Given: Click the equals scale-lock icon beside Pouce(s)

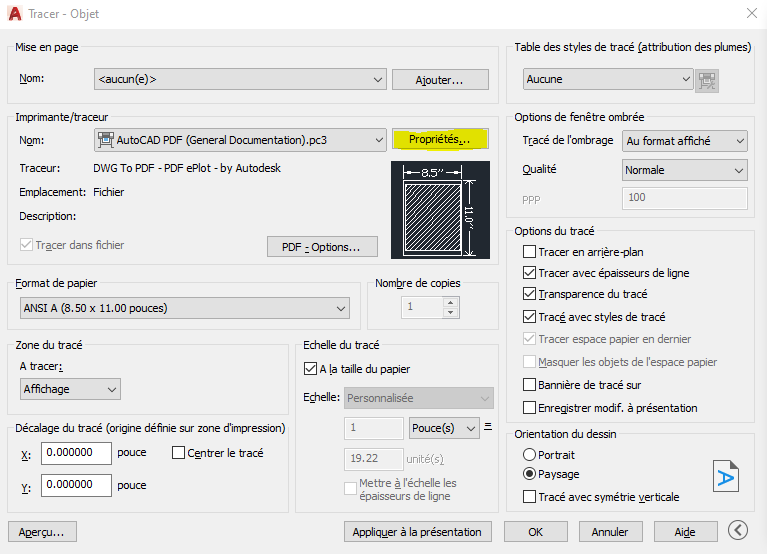Looking at the screenshot, I should click(488, 427).
